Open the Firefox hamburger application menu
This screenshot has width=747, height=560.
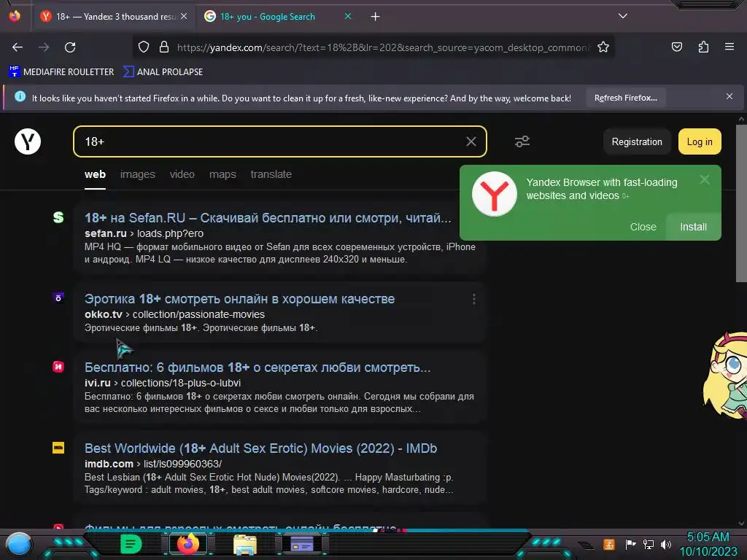coord(729,47)
